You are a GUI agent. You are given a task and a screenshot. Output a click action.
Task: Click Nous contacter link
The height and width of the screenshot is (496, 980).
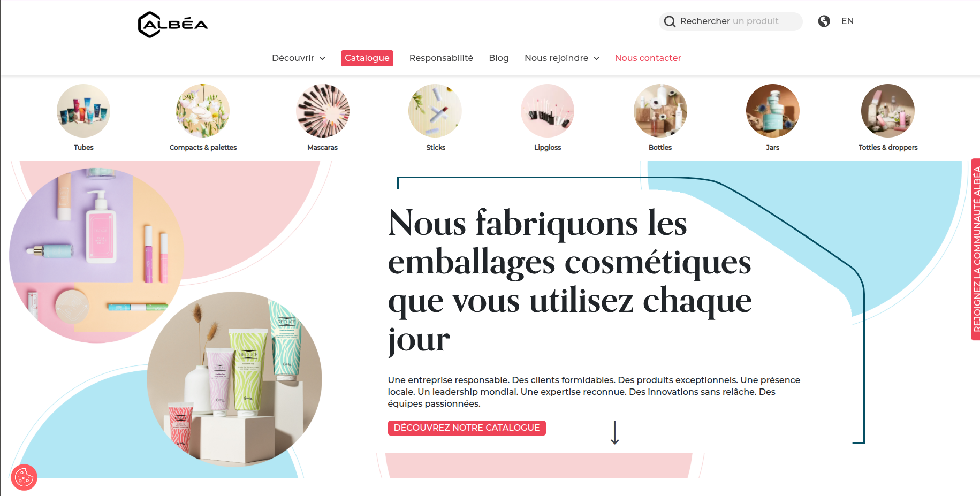(x=648, y=58)
